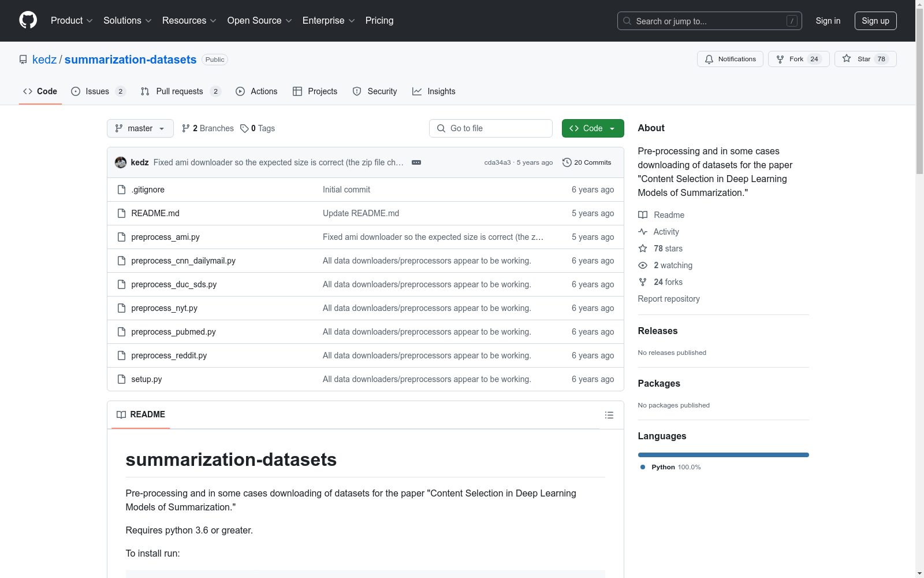Image resolution: width=924 pixels, height=578 pixels.
Task: Click the Notifications button
Action: click(730, 59)
